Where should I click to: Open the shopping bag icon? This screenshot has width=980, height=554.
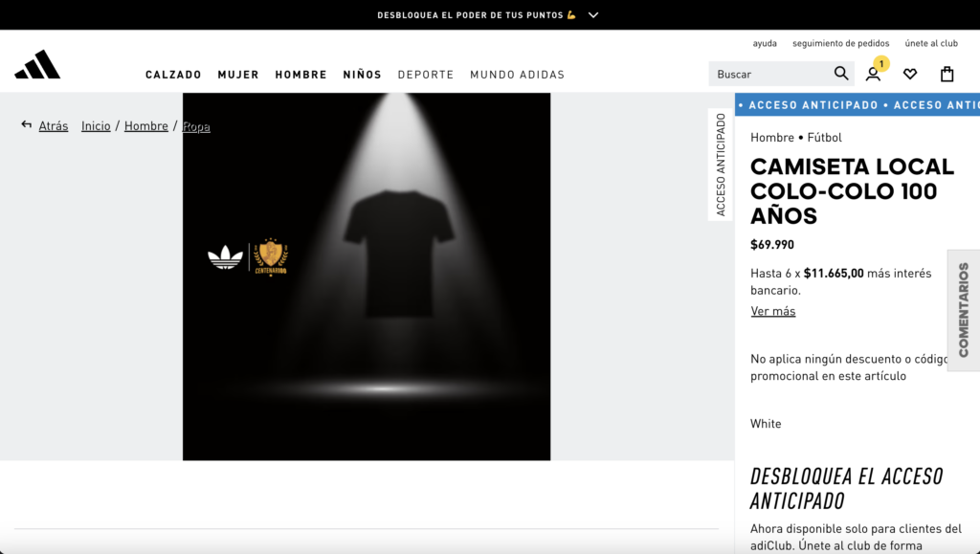[947, 74]
